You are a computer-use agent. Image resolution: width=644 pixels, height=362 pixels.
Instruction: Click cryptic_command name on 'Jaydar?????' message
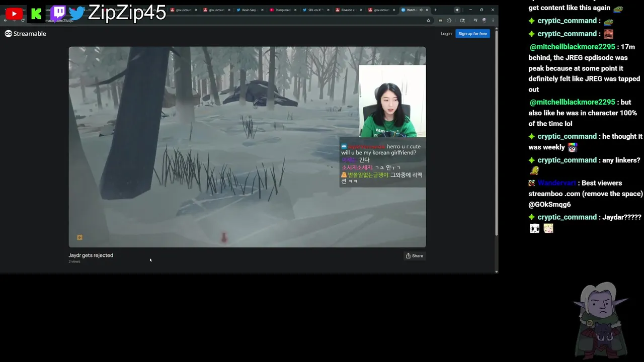[567, 217]
